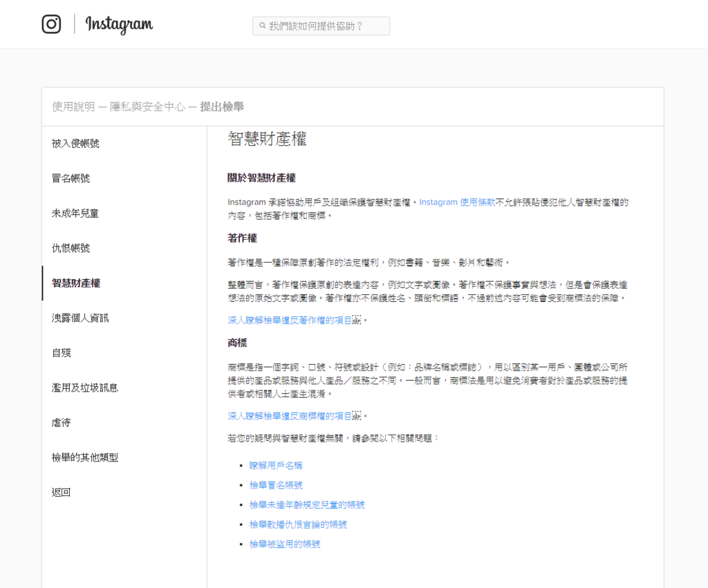Open 隱私與安全中心 breadcrumb link
This screenshot has width=708, height=588.
pyautogui.click(x=148, y=107)
